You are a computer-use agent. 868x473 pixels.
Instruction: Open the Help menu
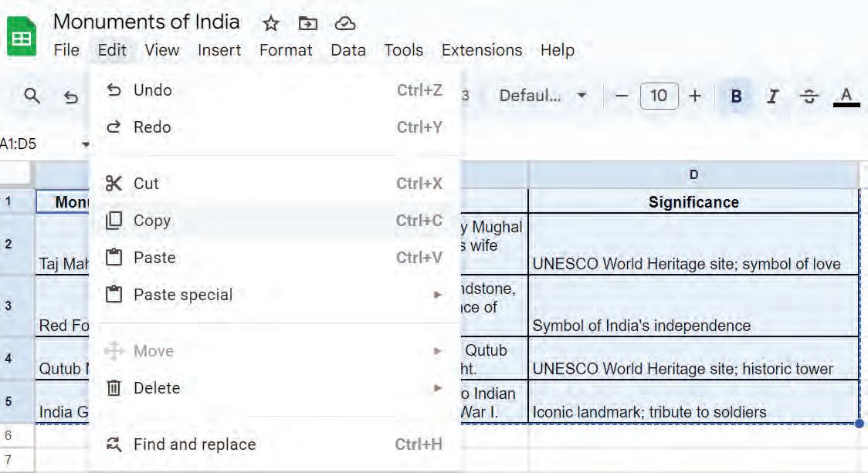[558, 50]
